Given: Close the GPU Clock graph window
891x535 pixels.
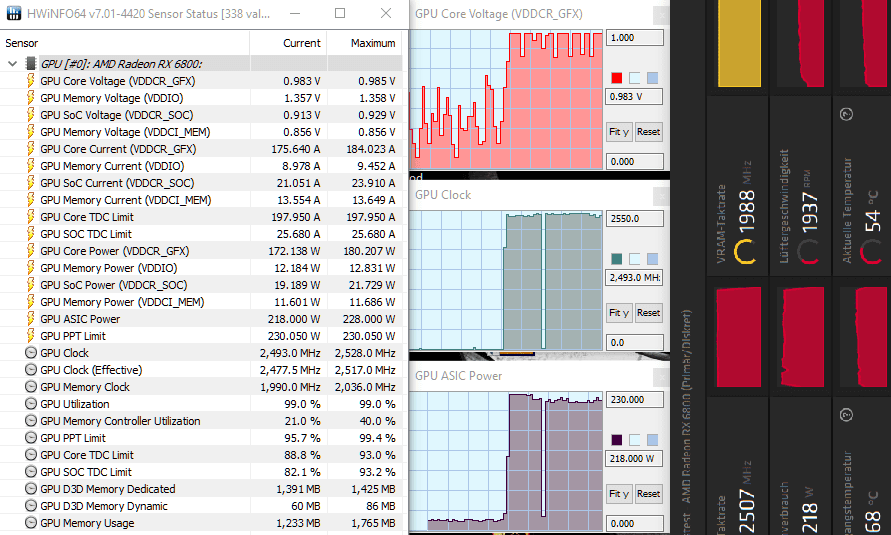Looking at the screenshot, I should pyautogui.click(x=661, y=196).
